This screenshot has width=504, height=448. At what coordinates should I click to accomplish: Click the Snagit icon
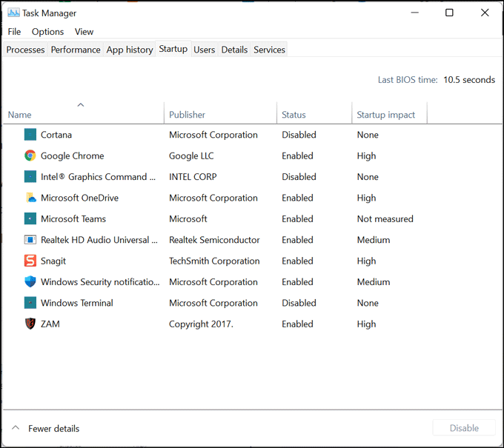(x=30, y=261)
